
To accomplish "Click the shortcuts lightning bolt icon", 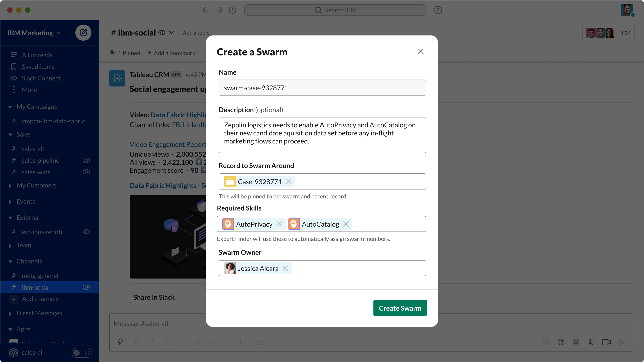I will pos(121,342).
